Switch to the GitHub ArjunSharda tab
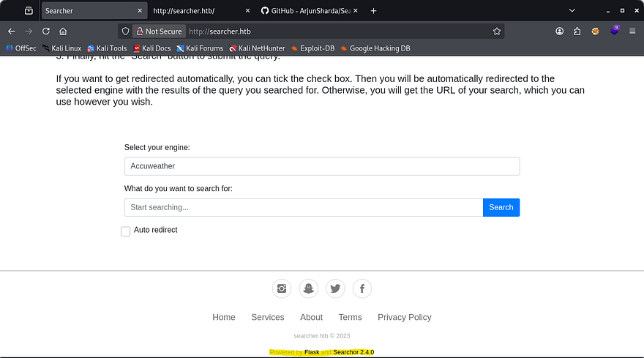 pyautogui.click(x=312, y=11)
